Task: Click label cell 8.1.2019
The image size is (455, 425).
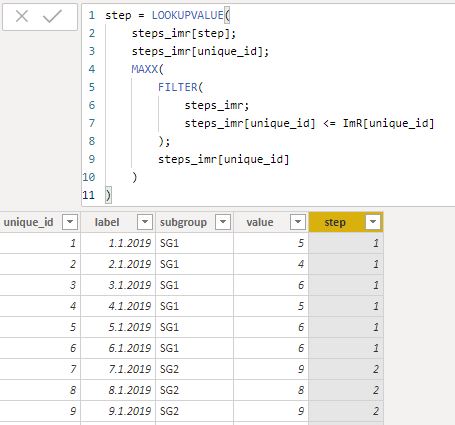Action: click(118, 390)
